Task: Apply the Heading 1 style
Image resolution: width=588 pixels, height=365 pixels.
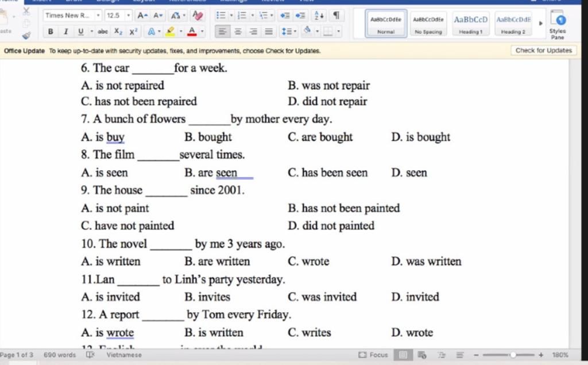Action: pos(471,24)
